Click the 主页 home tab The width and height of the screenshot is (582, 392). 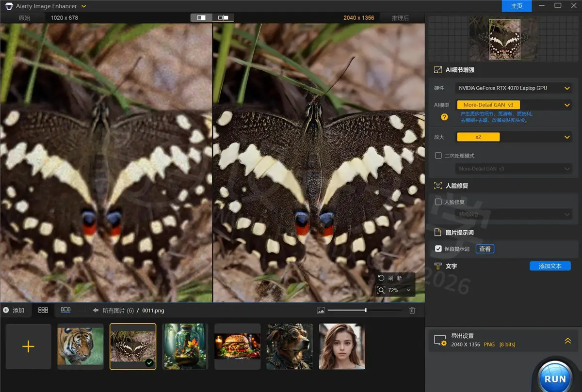point(517,6)
